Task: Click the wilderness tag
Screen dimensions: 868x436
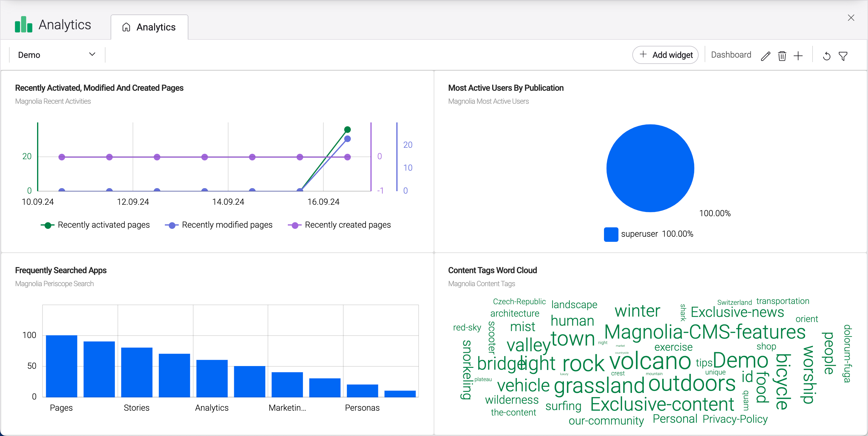Action: click(512, 400)
